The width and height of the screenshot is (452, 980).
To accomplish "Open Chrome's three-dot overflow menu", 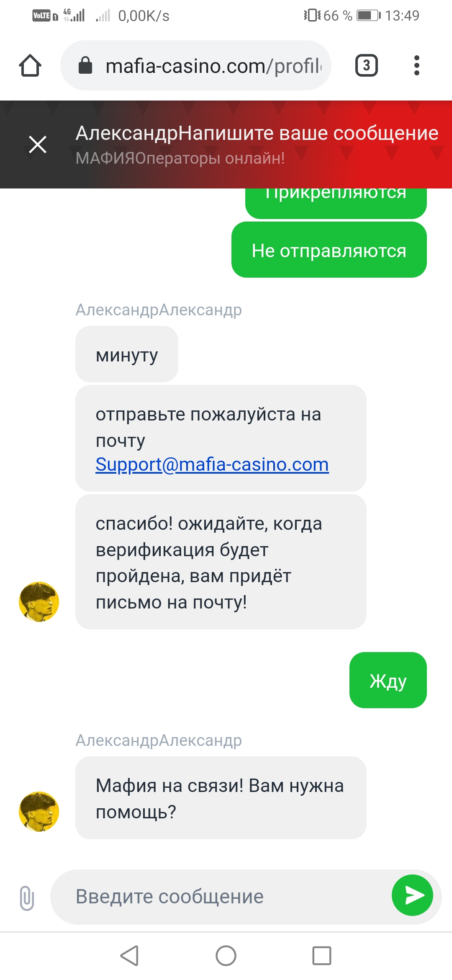I will 416,65.
